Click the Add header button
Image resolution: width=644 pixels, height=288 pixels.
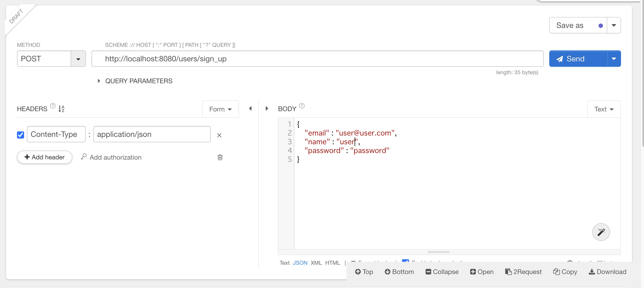pos(45,157)
